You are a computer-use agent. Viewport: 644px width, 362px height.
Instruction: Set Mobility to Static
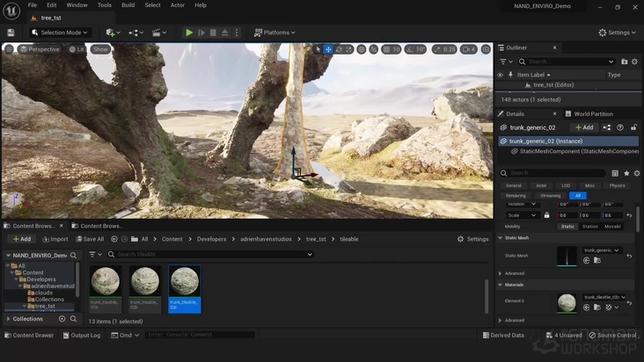click(x=567, y=226)
